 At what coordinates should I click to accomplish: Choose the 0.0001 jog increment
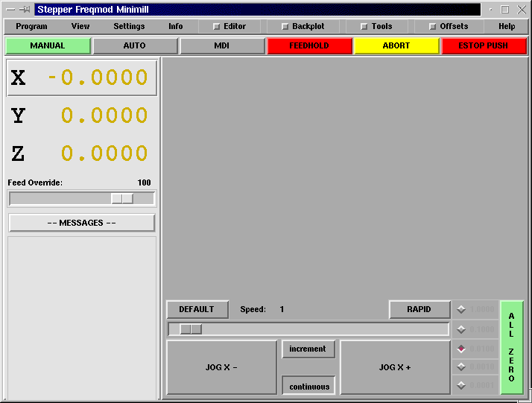coord(461,385)
